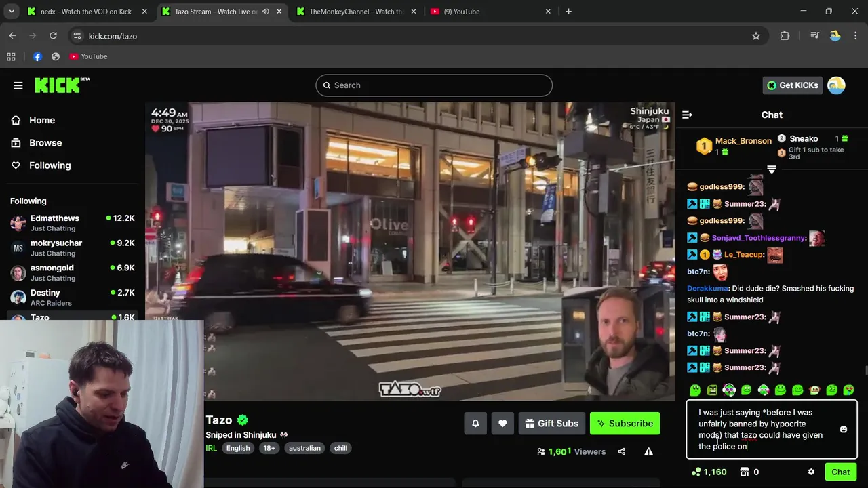The height and width of the screenshot is (488, 868).
Task: Open the tab search dropdown arrow
Action: click(11, 12)
